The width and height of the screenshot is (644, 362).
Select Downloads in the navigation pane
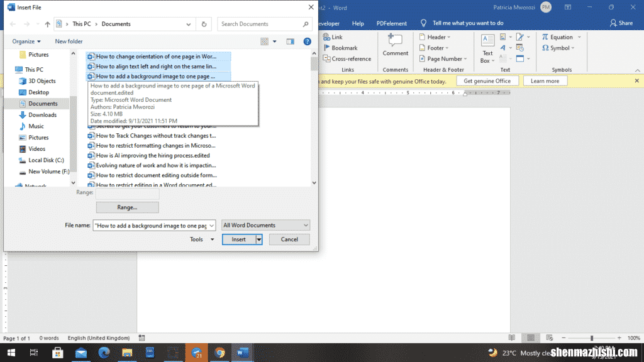(42, 115)
